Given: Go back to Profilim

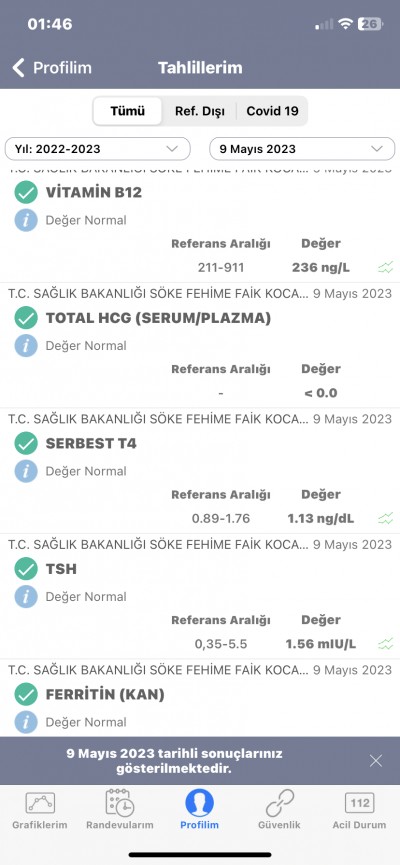Looking at the screenshot, I should click(52, 68).
